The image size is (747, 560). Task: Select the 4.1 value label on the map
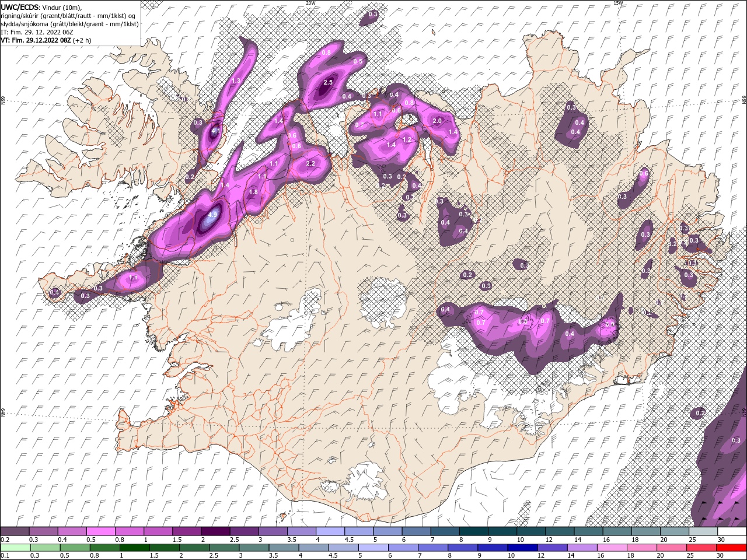coord(215,131)
